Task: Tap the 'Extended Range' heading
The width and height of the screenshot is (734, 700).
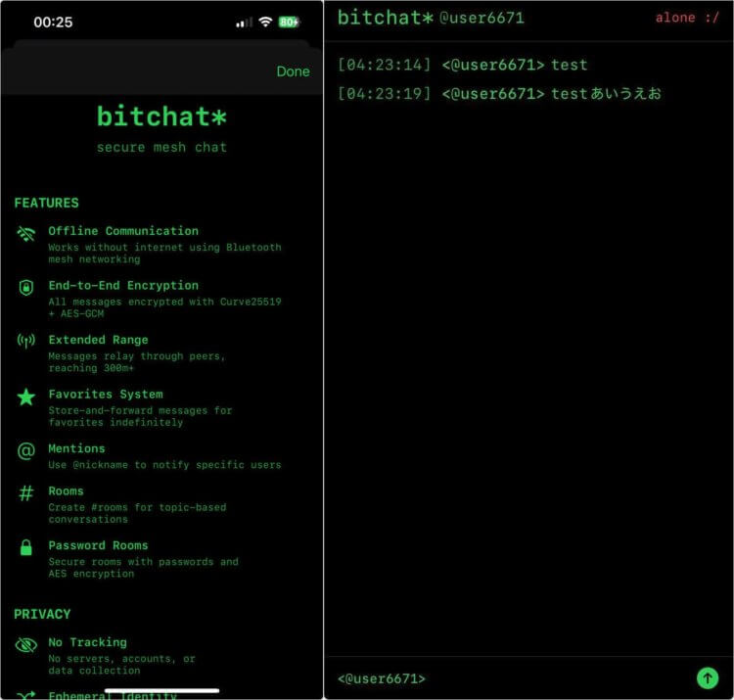Action: pyautogui.click(x=98, y=340)
